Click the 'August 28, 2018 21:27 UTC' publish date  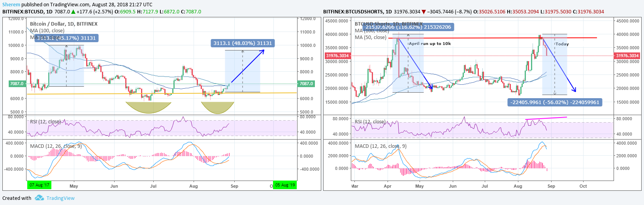[122, 5]
